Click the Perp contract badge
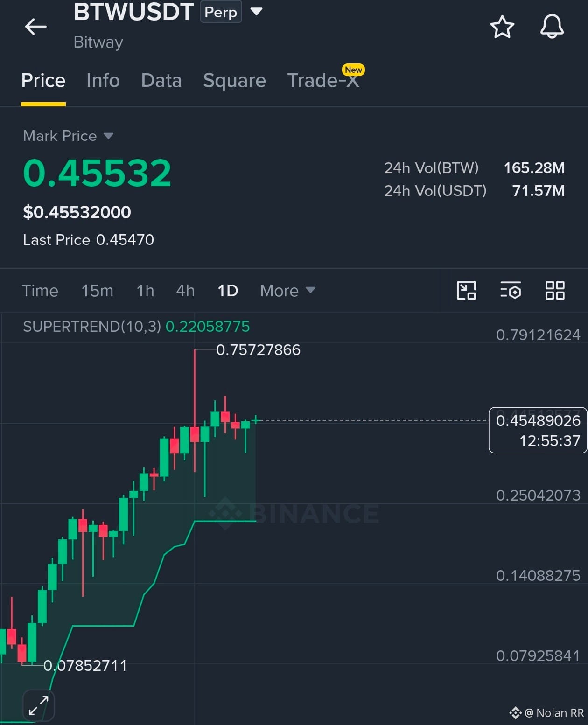This screenshot has height=725, width=588. (x=221, y=12)
